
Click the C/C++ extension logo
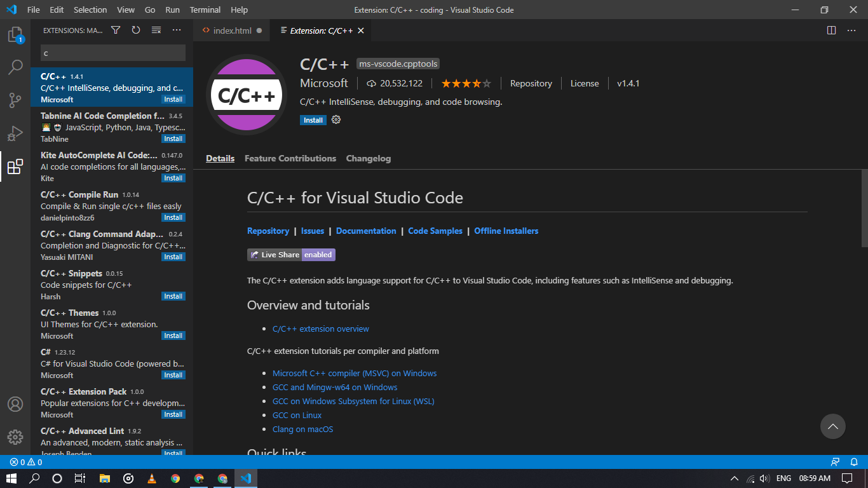(247, 95)
